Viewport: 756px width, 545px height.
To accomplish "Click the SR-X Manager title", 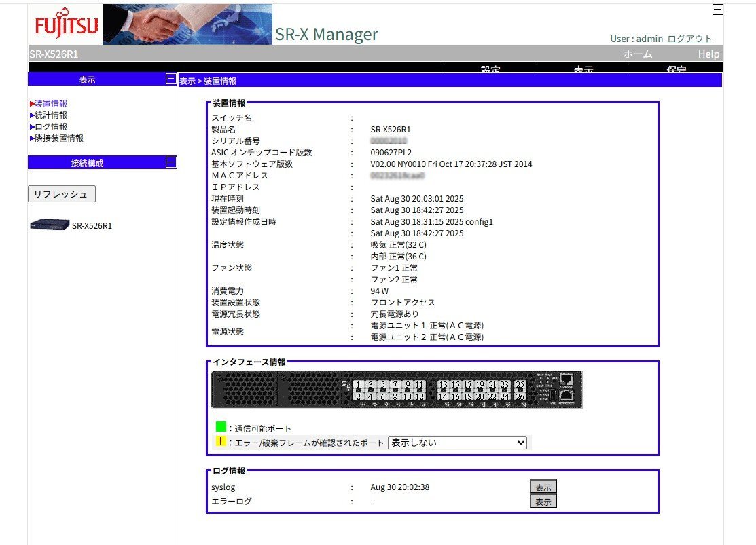I will click(x=327, y=34).
